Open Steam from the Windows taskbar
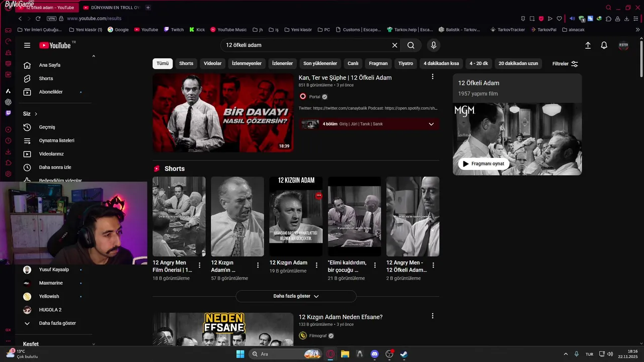 click(x=404, y=354)
